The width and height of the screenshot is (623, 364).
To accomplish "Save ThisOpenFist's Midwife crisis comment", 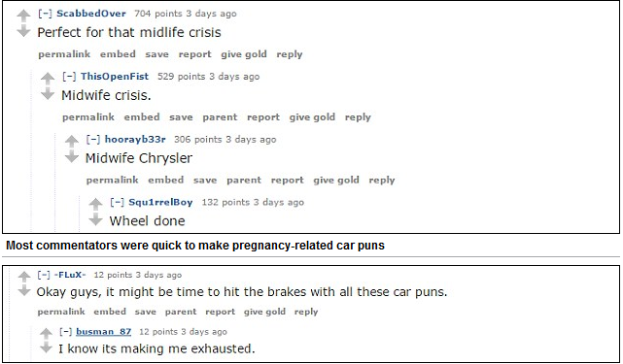I will click(181, 117).
